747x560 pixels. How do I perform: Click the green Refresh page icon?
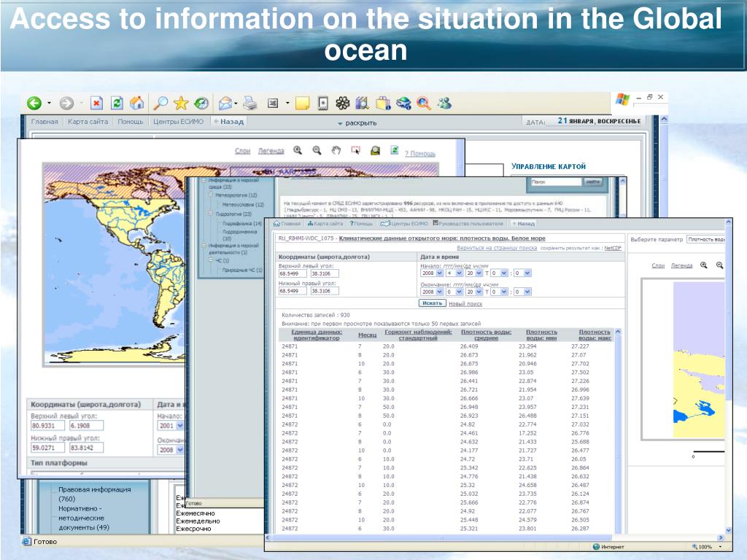(x=117, y=103)
